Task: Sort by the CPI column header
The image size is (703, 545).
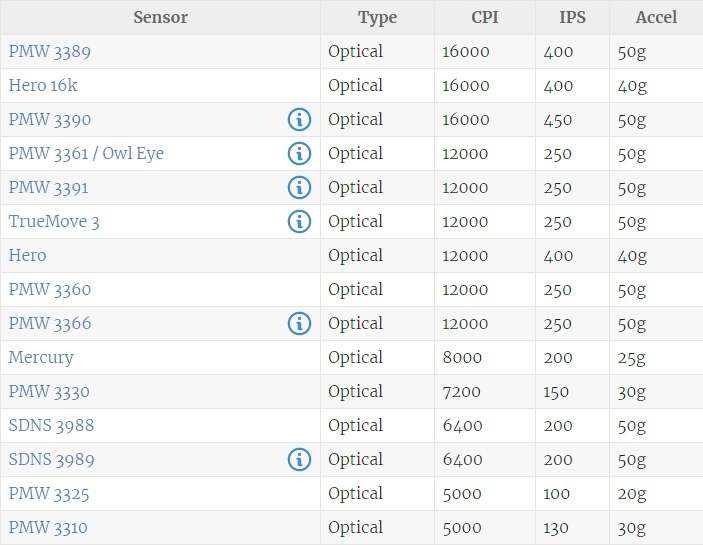Action: [x=485, y=17]
